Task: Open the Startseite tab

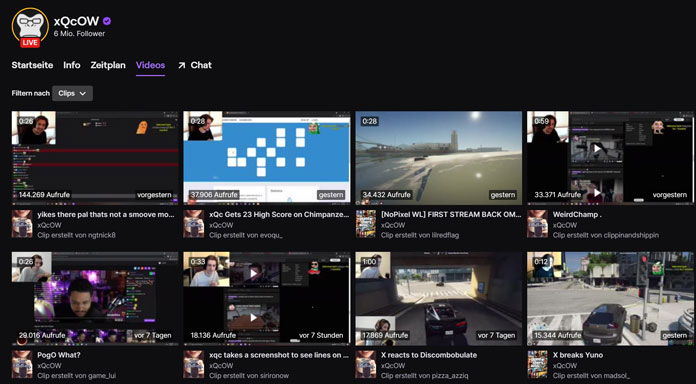Action: pyautogui.click(x=32, y=65)
